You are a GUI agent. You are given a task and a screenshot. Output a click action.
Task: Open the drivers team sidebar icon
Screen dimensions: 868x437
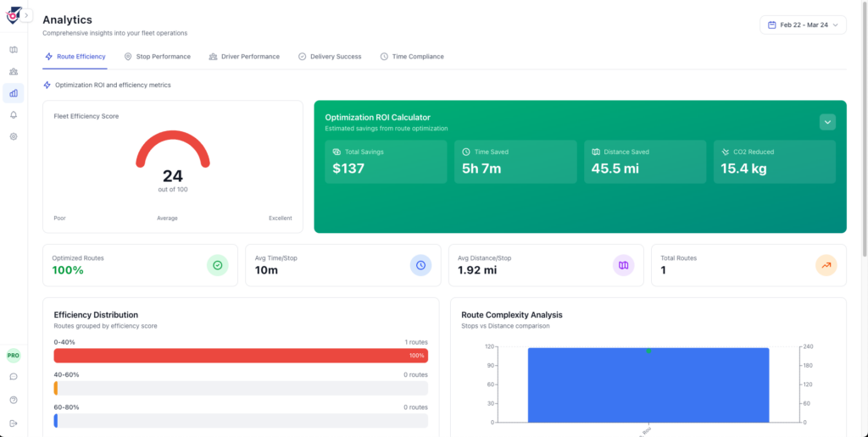tap(14, 71)
